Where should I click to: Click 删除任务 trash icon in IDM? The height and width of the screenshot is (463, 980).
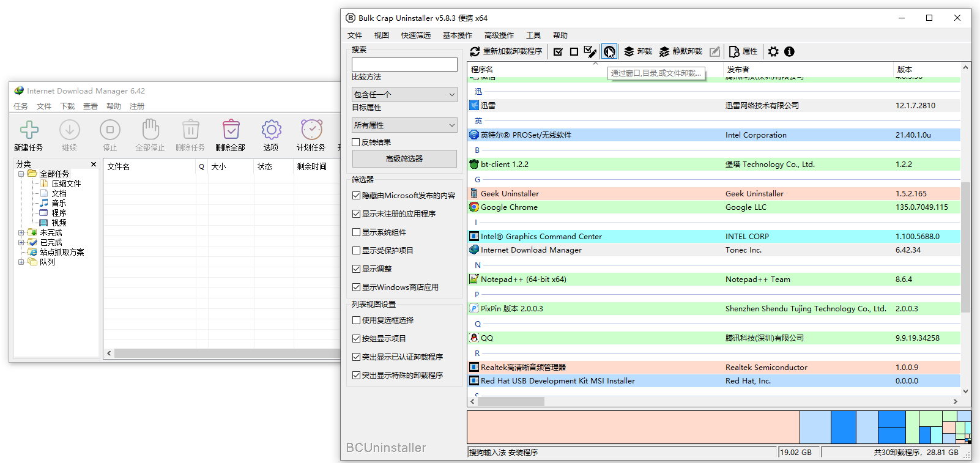[190, 130]
